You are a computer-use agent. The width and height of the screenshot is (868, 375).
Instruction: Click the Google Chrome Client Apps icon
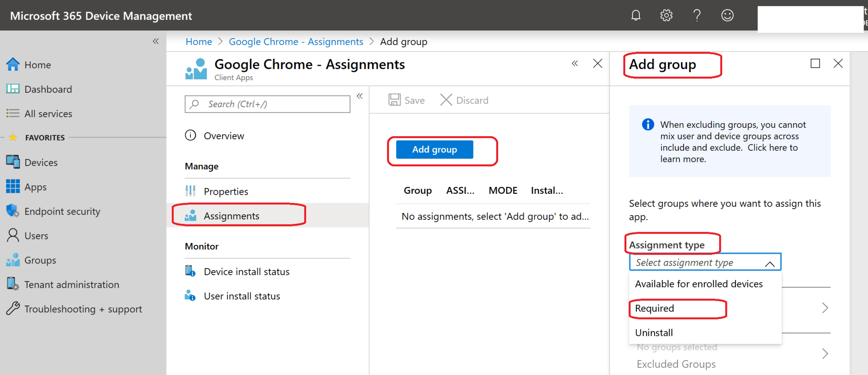point(196,69)
